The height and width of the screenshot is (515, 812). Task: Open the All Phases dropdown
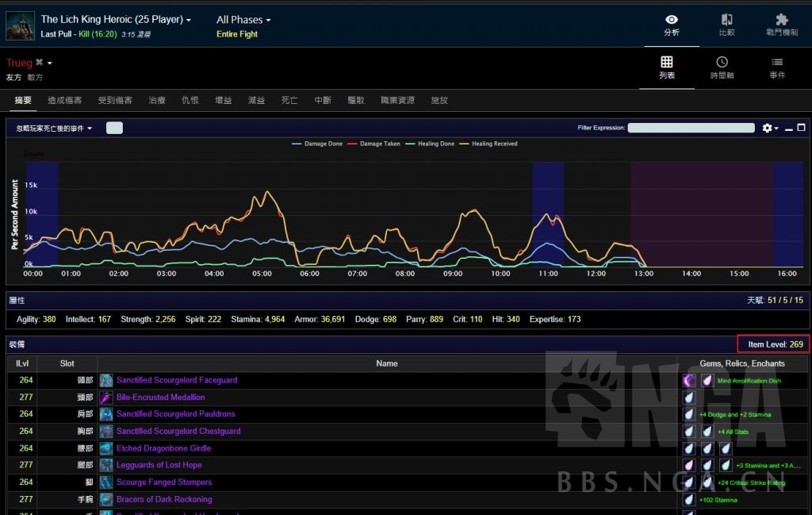[243, 20]
